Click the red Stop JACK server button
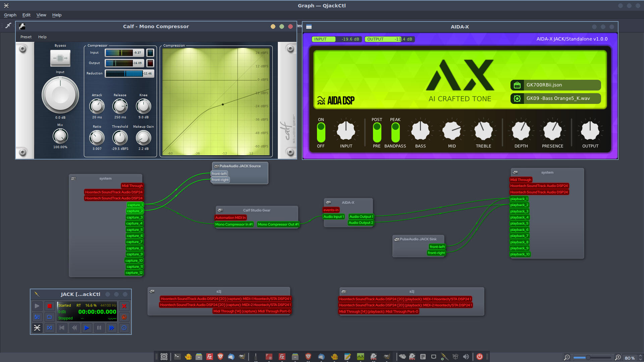The height and width of the screenshot is (362, 644). [x=49, y=306]
